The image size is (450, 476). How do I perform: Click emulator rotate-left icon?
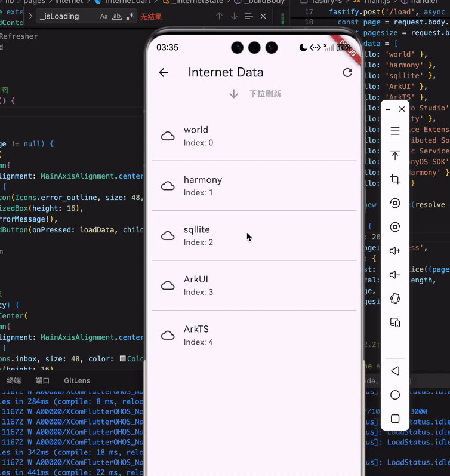[395, 203]
